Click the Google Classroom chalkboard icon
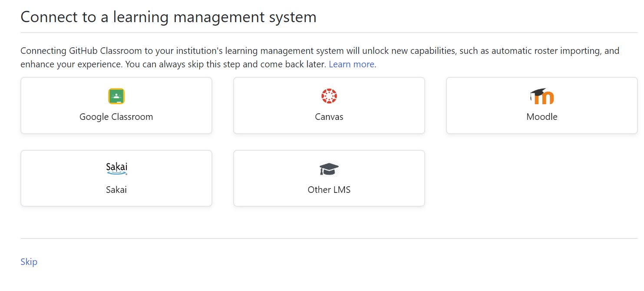Screen dimensions: 644x291 [x=116, y=96]
